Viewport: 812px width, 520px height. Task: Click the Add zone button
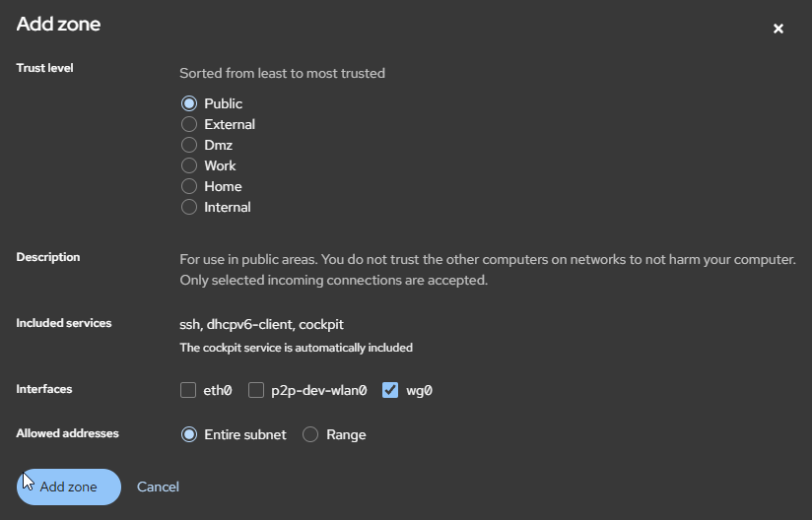click(69, 487)
